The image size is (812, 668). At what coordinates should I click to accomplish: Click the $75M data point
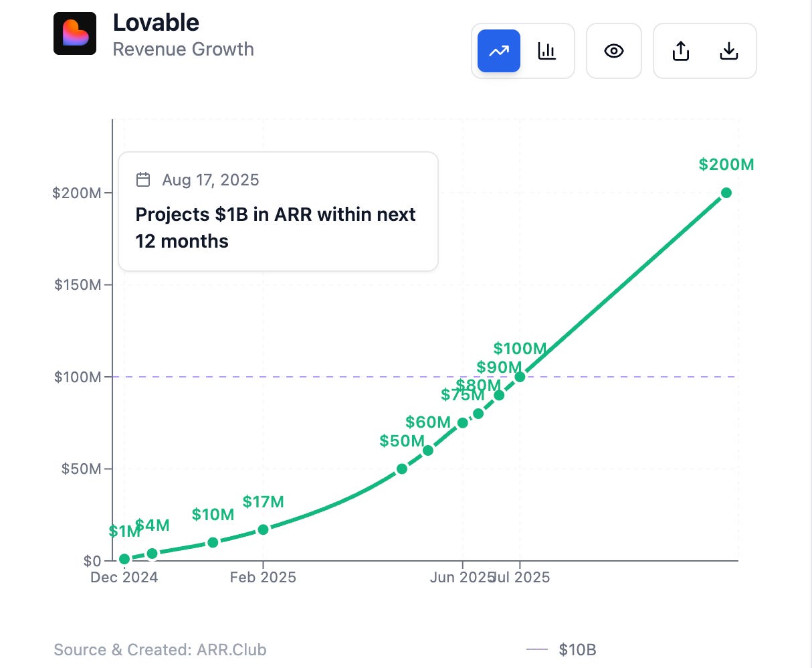[462, 422]
